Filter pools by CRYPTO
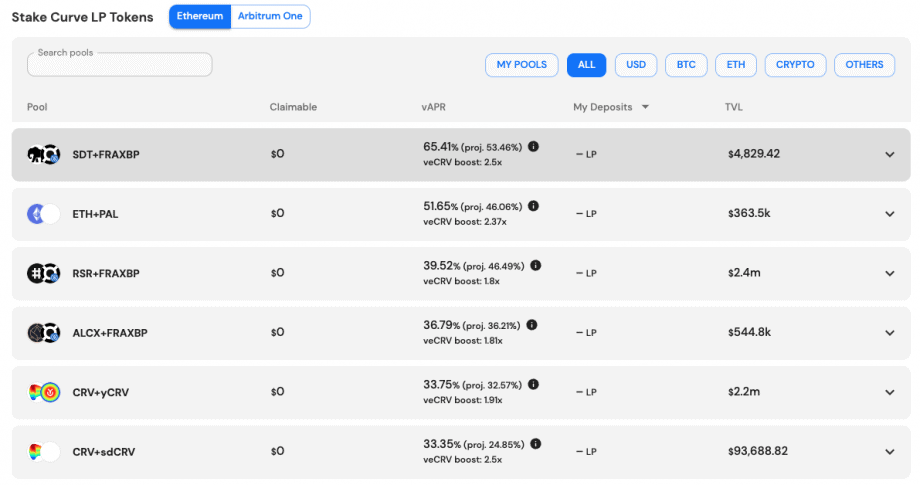Viewport: 920px width, 485px height. 795,65
